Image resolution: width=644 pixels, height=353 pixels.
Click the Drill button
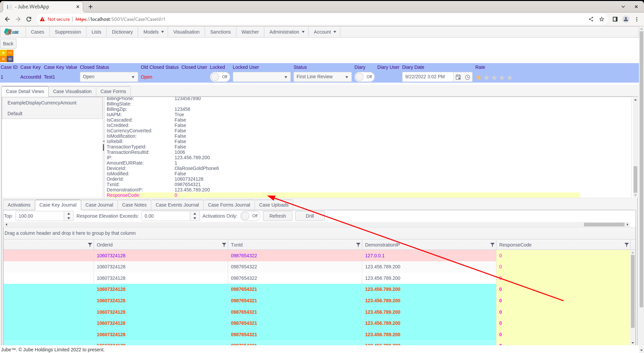point(310,216)
